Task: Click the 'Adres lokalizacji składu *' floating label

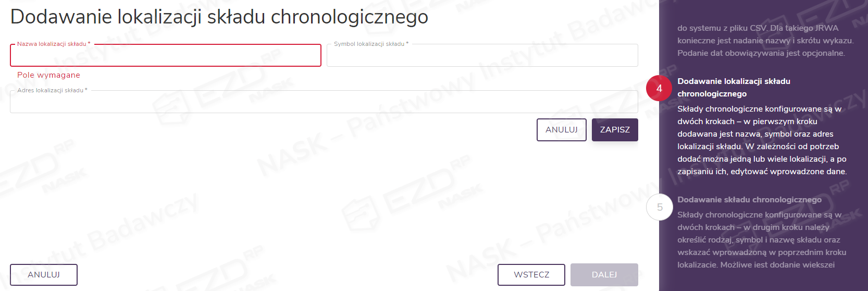Action: (52, 91)
